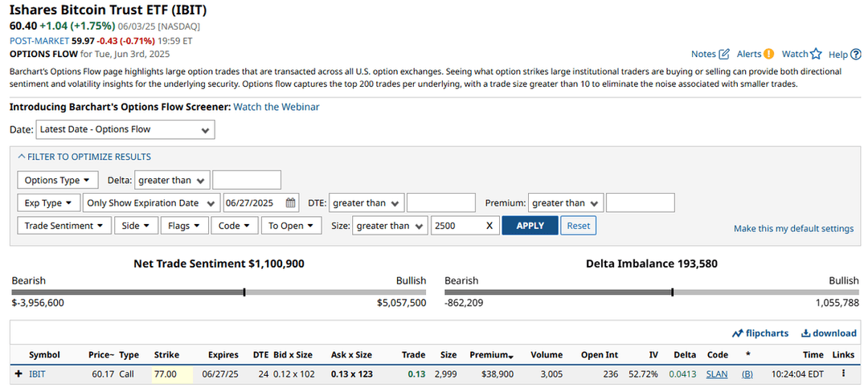This screenshot has height=388, width=868.
Task: Open the Help question mark icon
Action: 856,55
